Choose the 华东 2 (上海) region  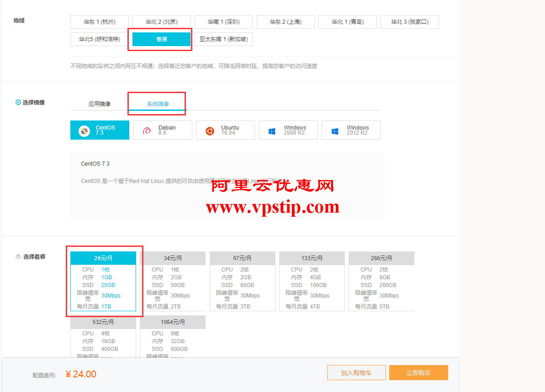[286, 22]
